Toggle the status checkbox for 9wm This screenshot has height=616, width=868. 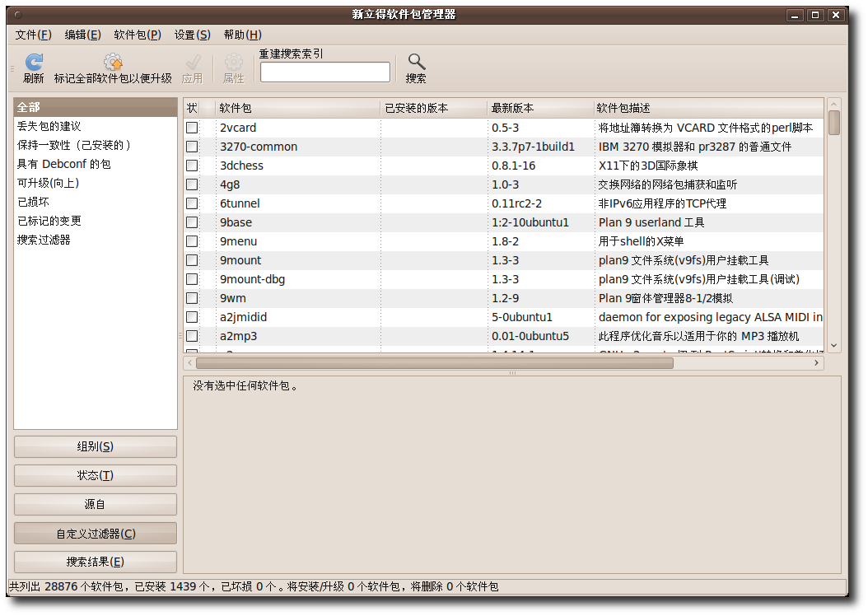[192, 298]
